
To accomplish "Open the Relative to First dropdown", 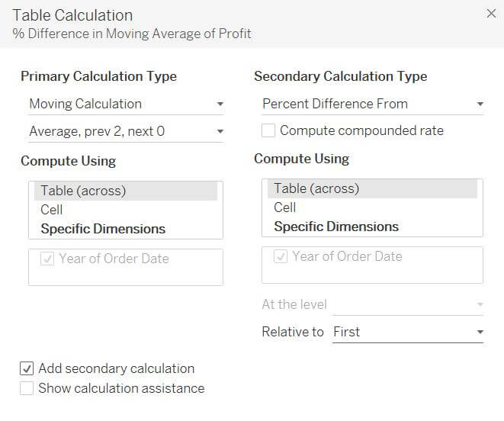I will 408,332.
